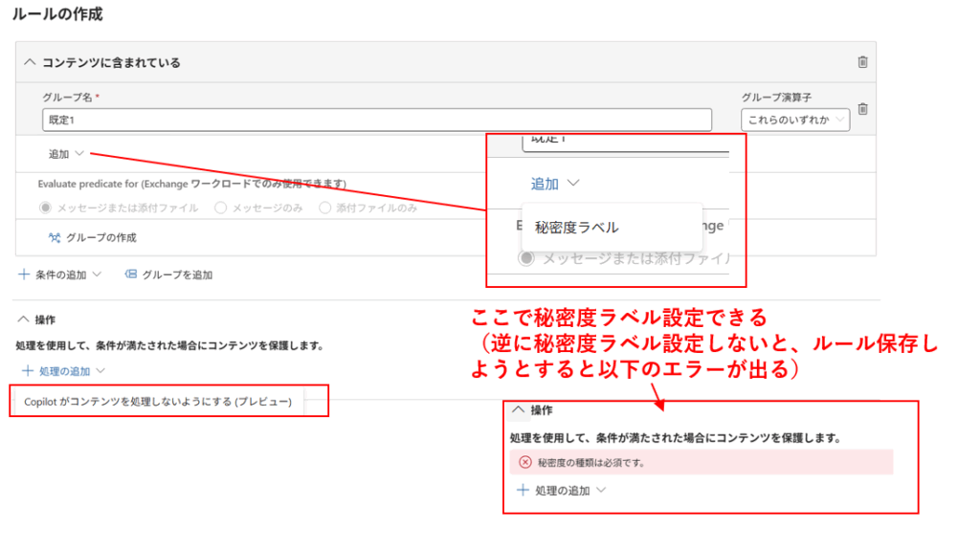980x549 pixels.
Task: Click the plus icon below the error message
Action: tap(523, 490)
